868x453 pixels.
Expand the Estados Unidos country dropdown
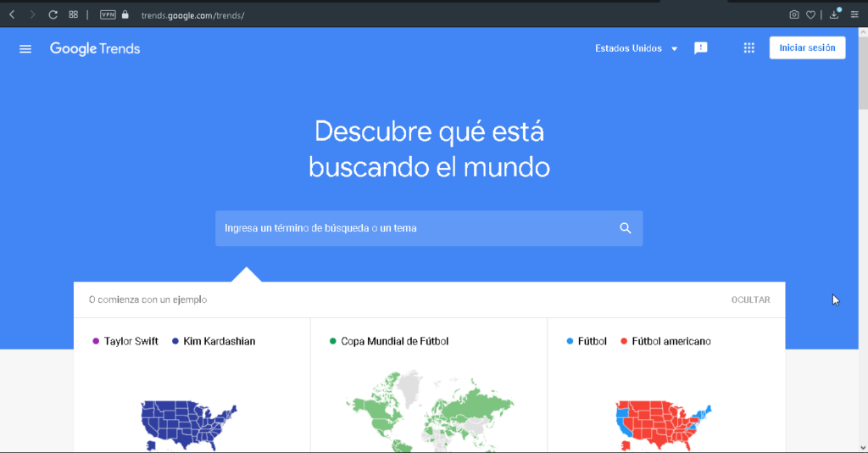click(x=636, y=48)
